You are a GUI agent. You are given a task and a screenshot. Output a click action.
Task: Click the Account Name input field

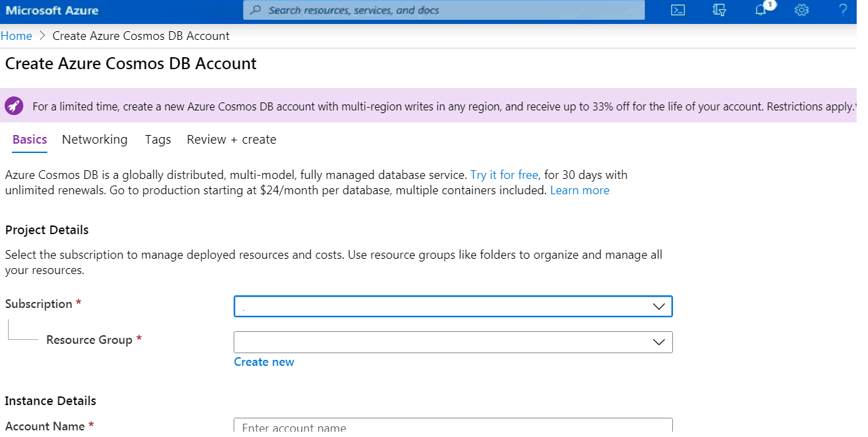coord(453,426)
